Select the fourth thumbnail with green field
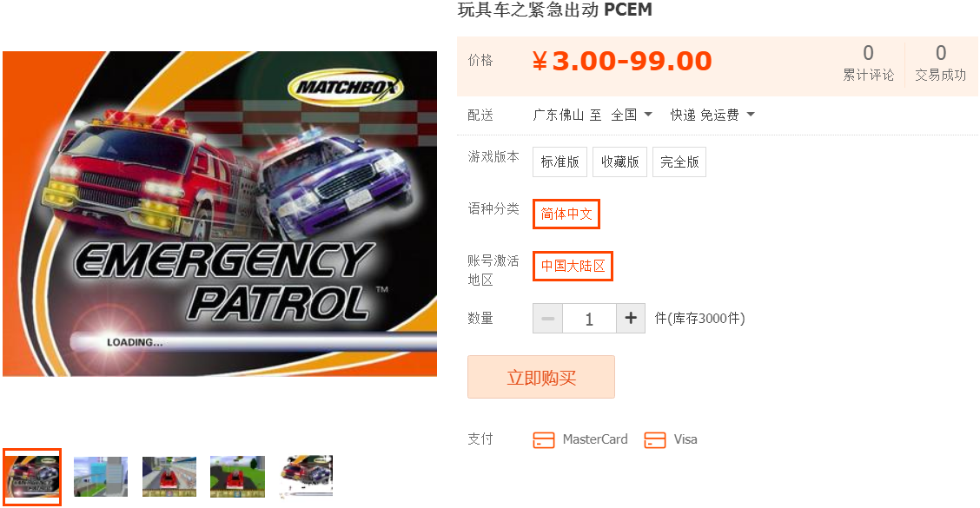The width and height of the screenshot is (980, 508). pyautogui.click(x=237, y=477)
